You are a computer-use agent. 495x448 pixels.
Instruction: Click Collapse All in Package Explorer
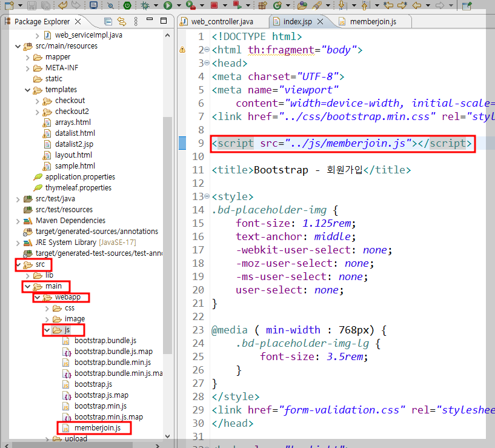(108, 21)
